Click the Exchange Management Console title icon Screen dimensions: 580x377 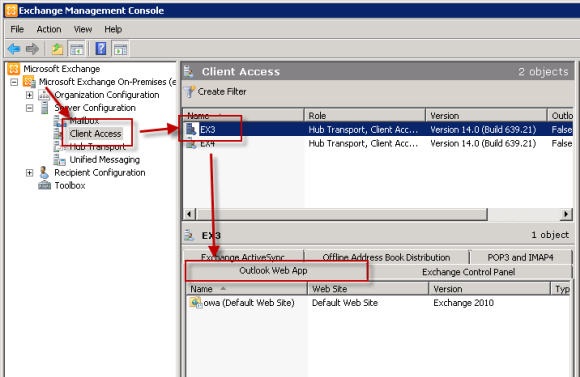click(x=11, y=10)
